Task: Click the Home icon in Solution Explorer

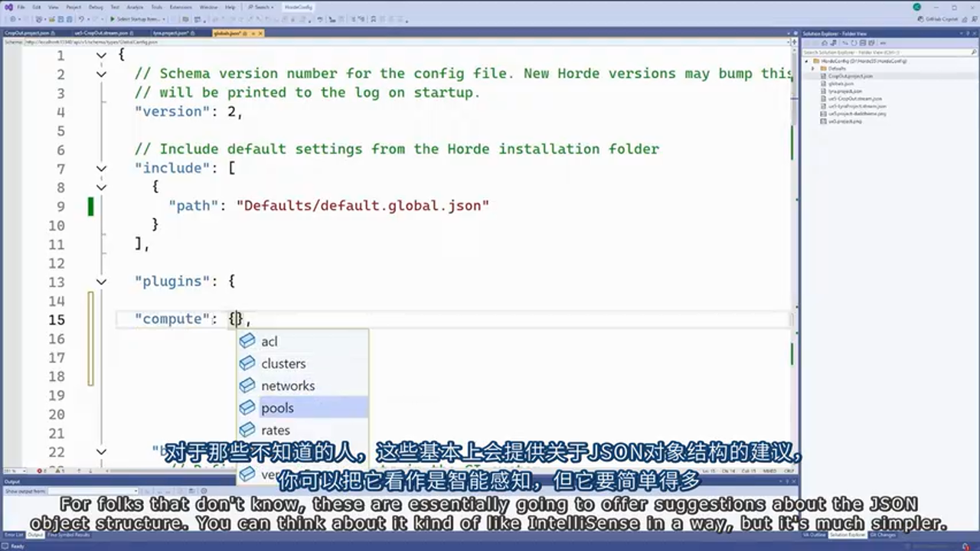Action: tap(825, 43)
